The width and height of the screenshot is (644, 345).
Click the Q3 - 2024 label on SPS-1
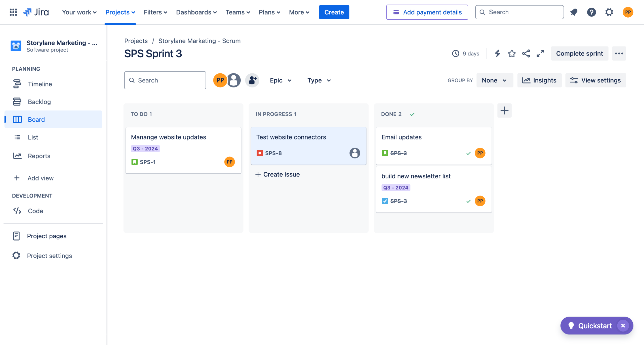point(145,149)
